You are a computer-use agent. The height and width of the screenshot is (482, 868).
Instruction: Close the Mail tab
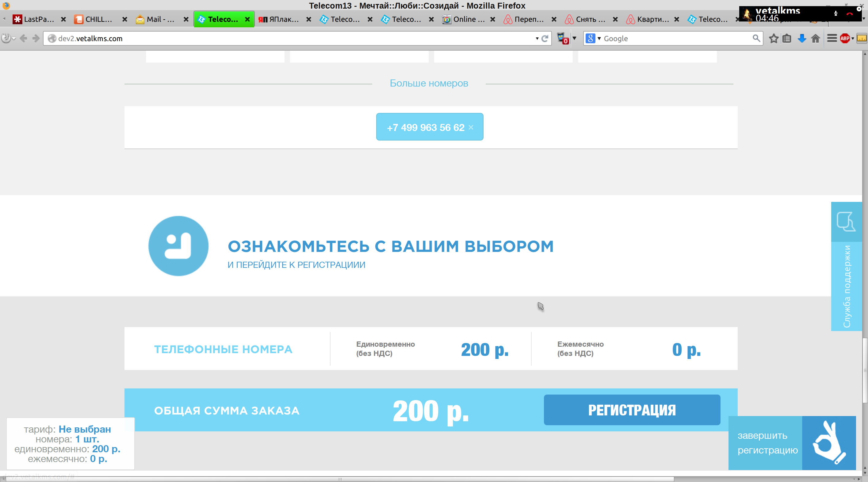[x=186, y=19]
